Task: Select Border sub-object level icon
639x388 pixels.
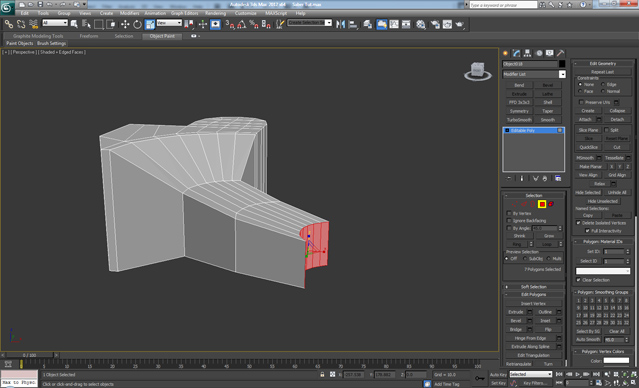Action: (x=533, y=204)
